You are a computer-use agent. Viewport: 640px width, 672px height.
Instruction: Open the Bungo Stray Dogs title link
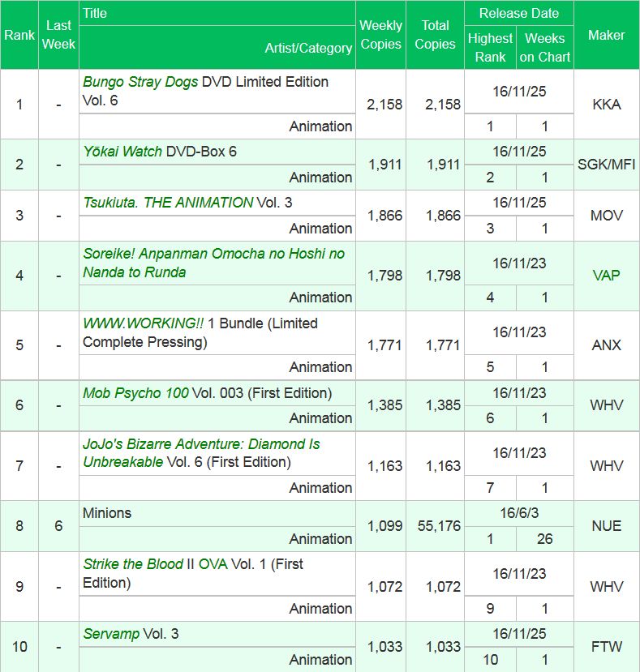[140, 83]
